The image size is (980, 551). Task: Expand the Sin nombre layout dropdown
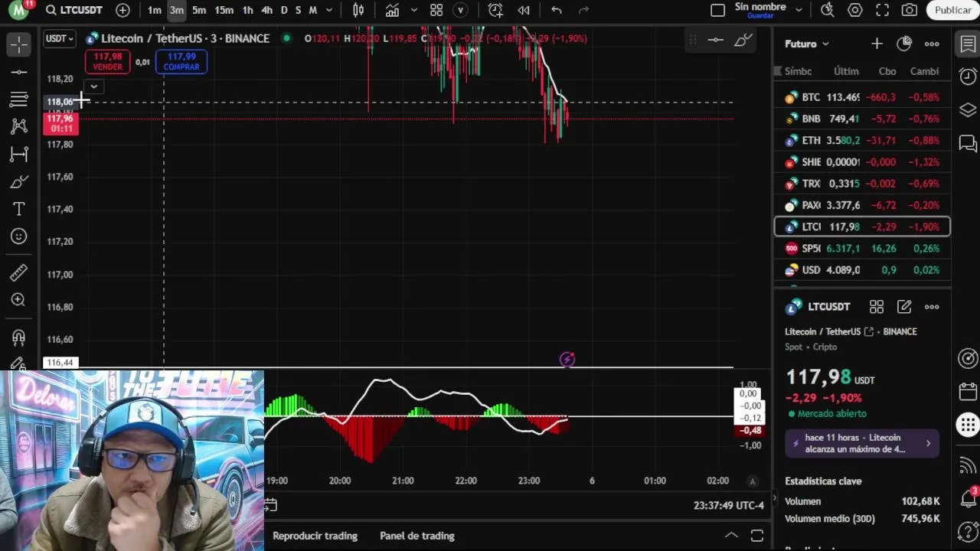click(799, 10)
